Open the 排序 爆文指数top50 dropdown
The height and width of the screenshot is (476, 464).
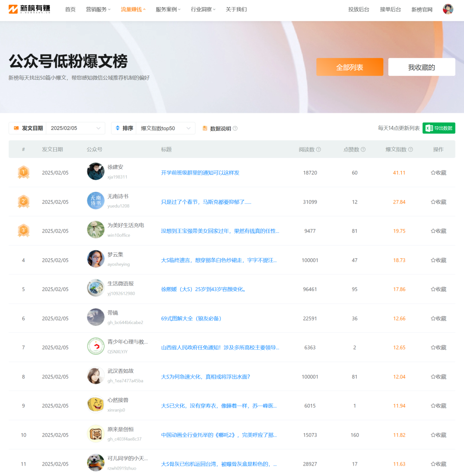[x=165, y=128]
